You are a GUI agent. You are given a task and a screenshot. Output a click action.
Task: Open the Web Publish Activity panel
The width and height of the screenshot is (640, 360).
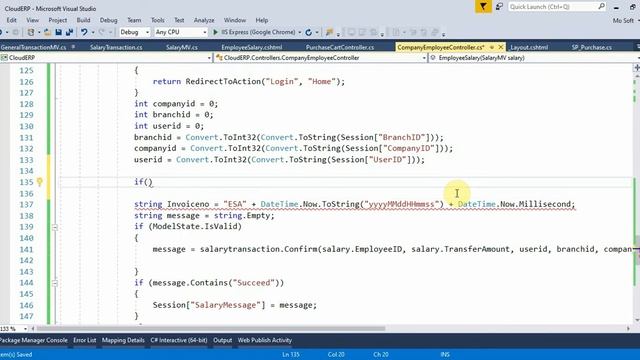(x=264, y=340)
